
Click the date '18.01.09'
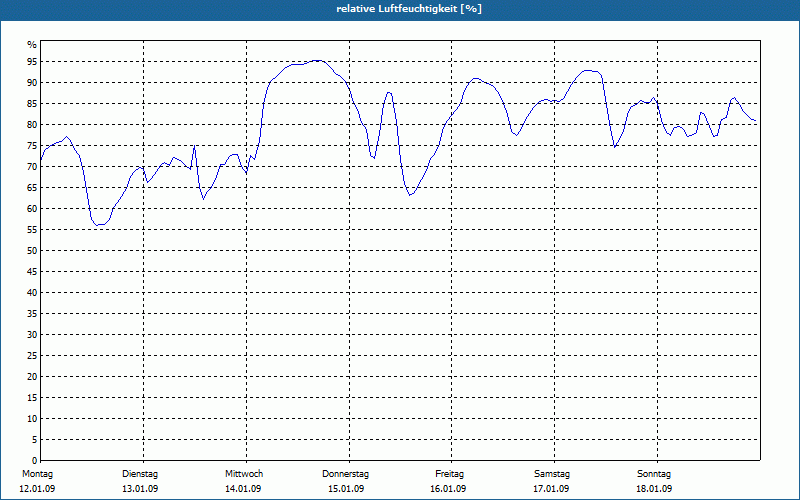tap(654, 489)
